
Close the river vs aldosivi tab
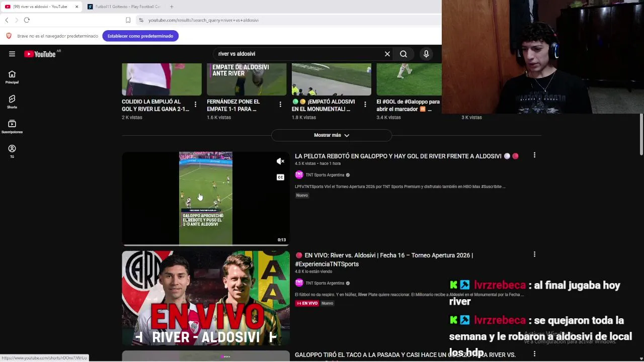(76, 7)
